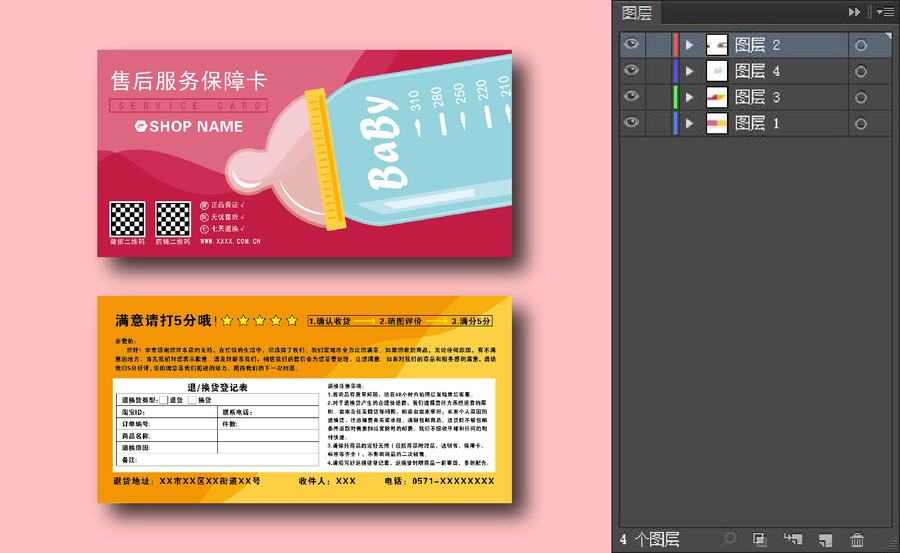Toggle lock column for 图层 4
900x553 pixels.
[657, 71]
